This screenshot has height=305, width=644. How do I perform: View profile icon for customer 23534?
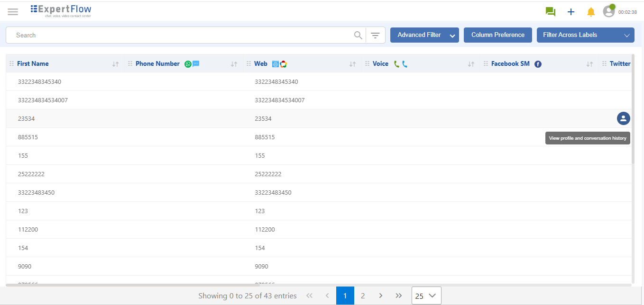coord(623,118)
